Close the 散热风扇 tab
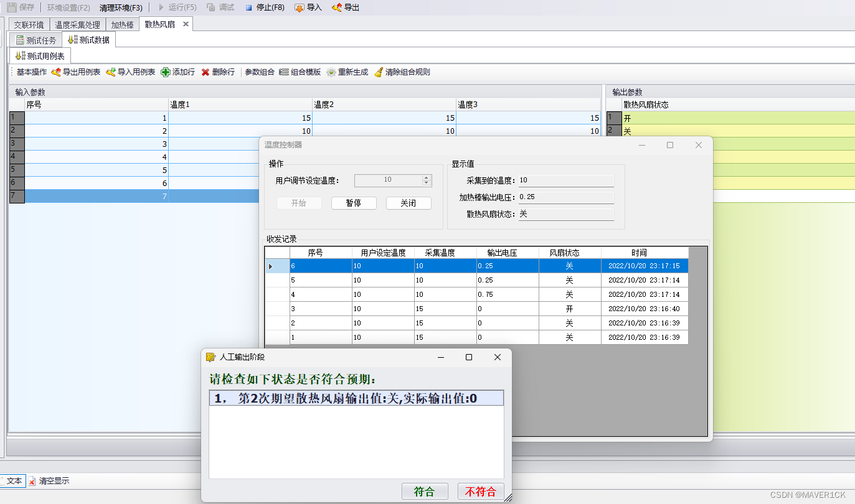 click(x=186, y=24)
